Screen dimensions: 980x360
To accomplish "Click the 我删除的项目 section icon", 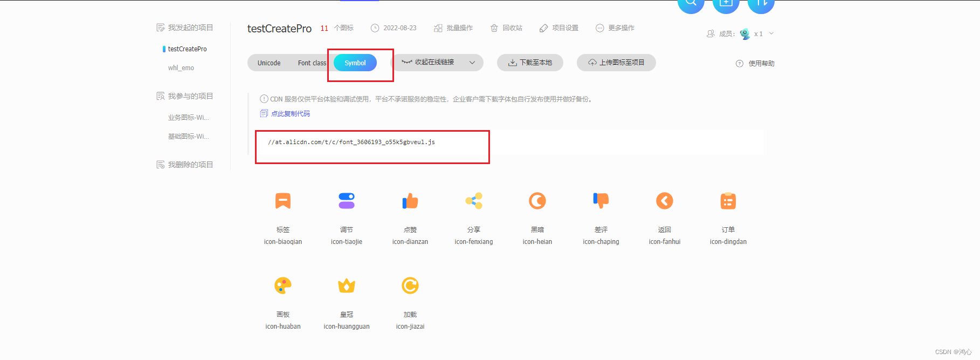I will point(161,165).
